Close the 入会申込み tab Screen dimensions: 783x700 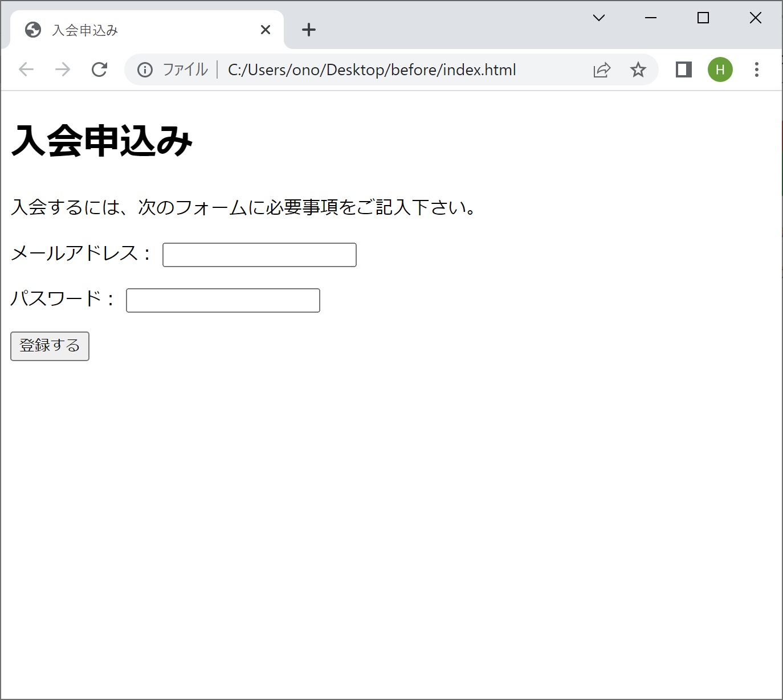[266, 30]
